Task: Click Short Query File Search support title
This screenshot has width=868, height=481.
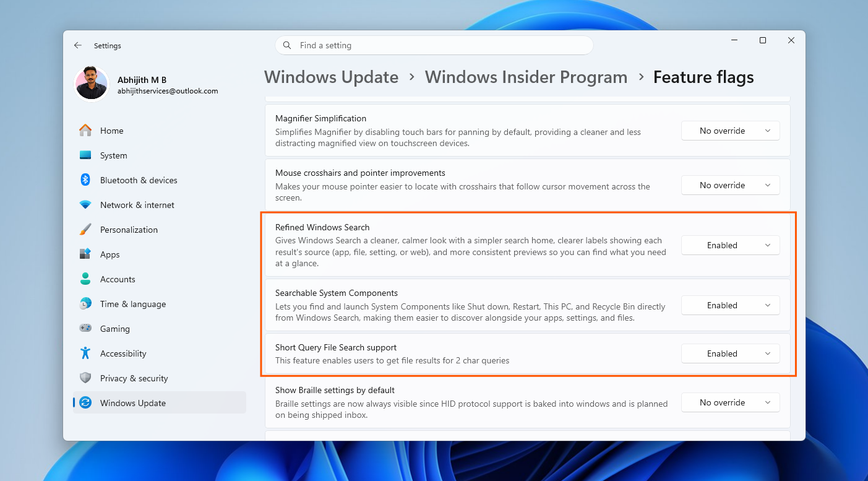Action: pyautogui.click(x=336, y=347)
